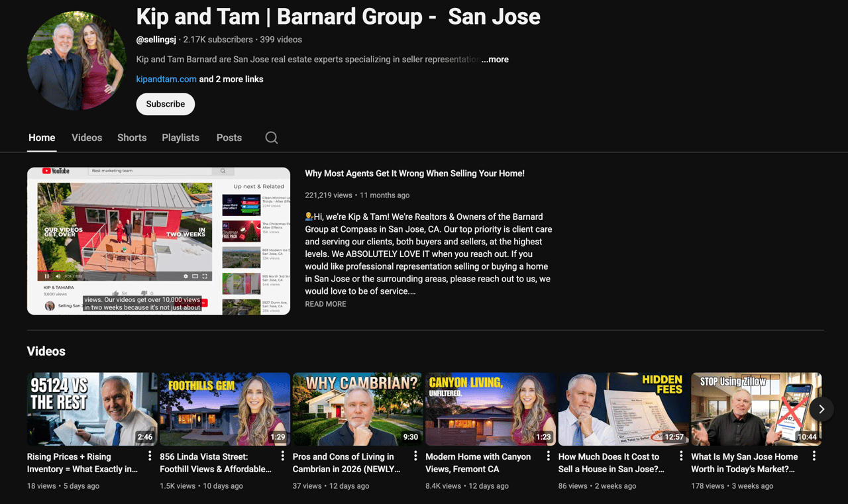Go to the Playlists tab
The height and width of the screenshot is (504, 848).
pos(180,138)
